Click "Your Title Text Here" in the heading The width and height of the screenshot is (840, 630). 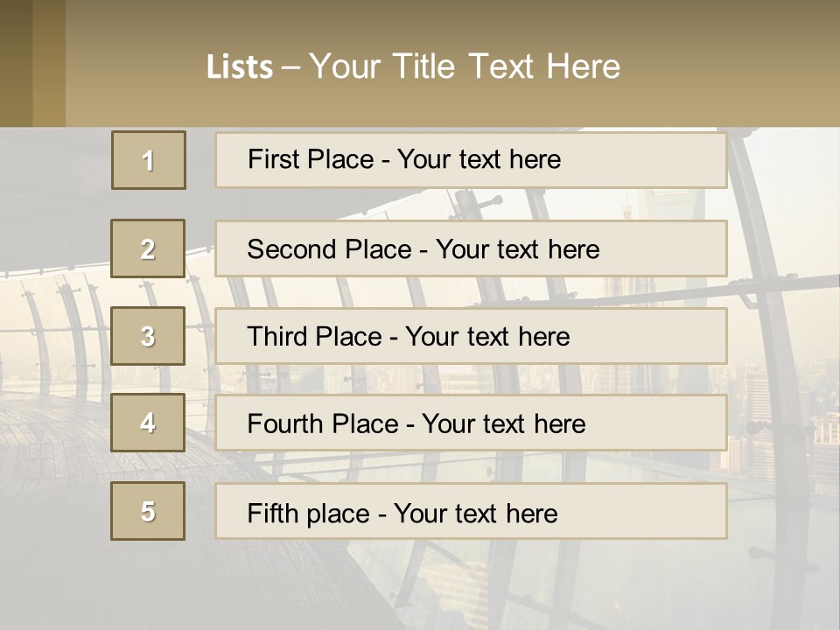click(x=465, y=66)
